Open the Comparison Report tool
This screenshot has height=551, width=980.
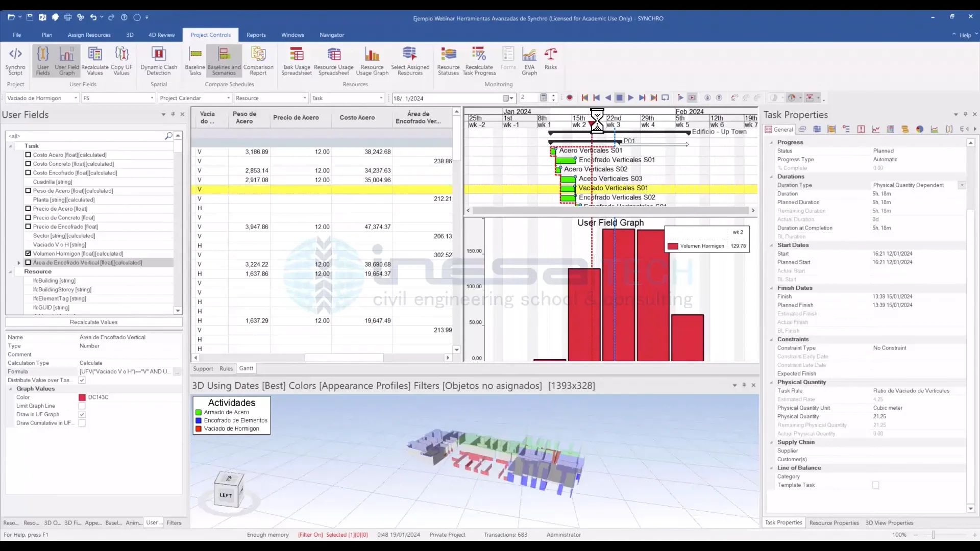tap(258, 60)
